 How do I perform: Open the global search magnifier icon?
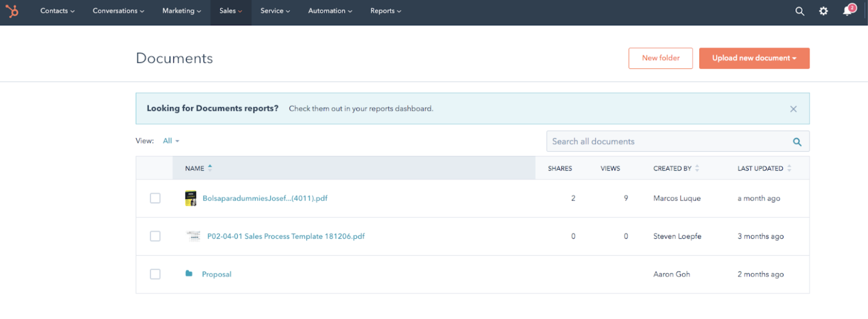[x=800, y=11]
